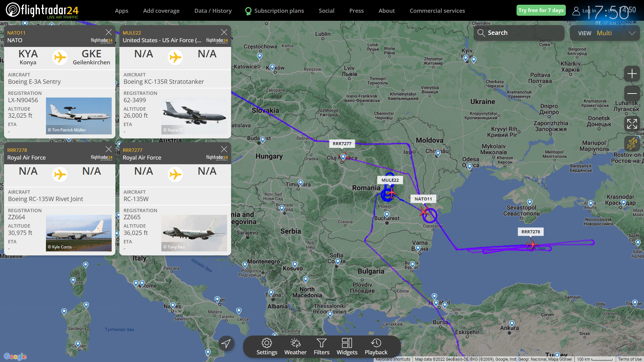Close the NATO11 flight card
This screenshot has width=644, height=362.
109,32
